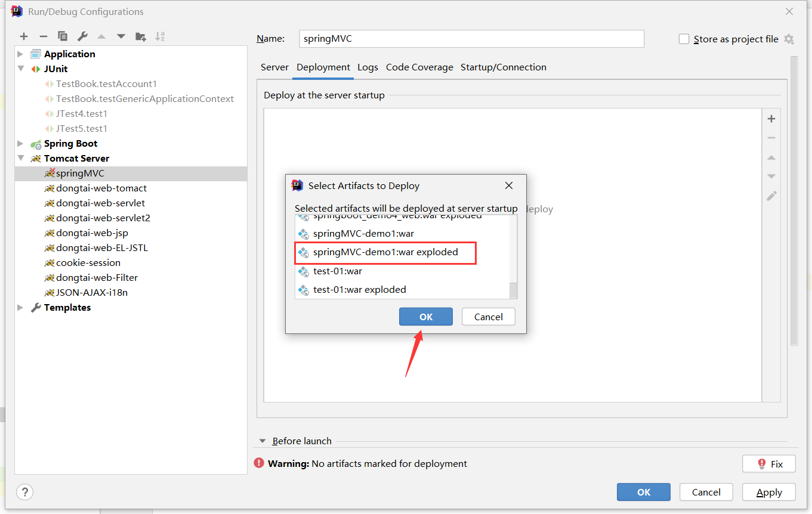Edit deployment artifact pencil icon
The image size is (812, 514).
(x=771, y=196)
